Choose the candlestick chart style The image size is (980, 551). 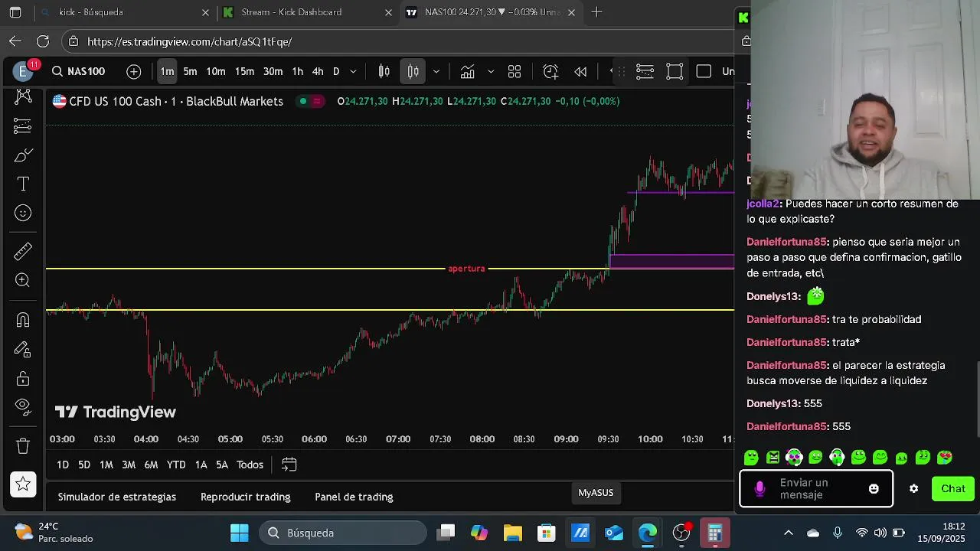(384, 71)
